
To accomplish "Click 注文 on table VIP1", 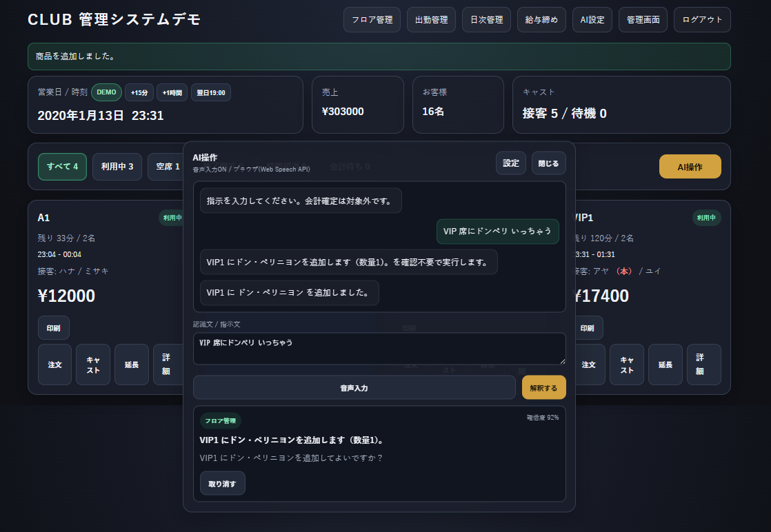I will (589, 365).
